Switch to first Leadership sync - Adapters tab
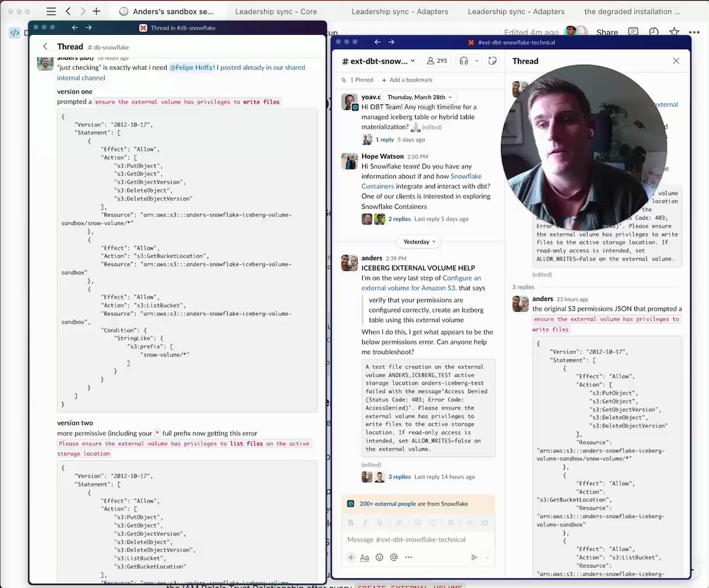Viewport: 709px width, 588px height. click(399, 11)
